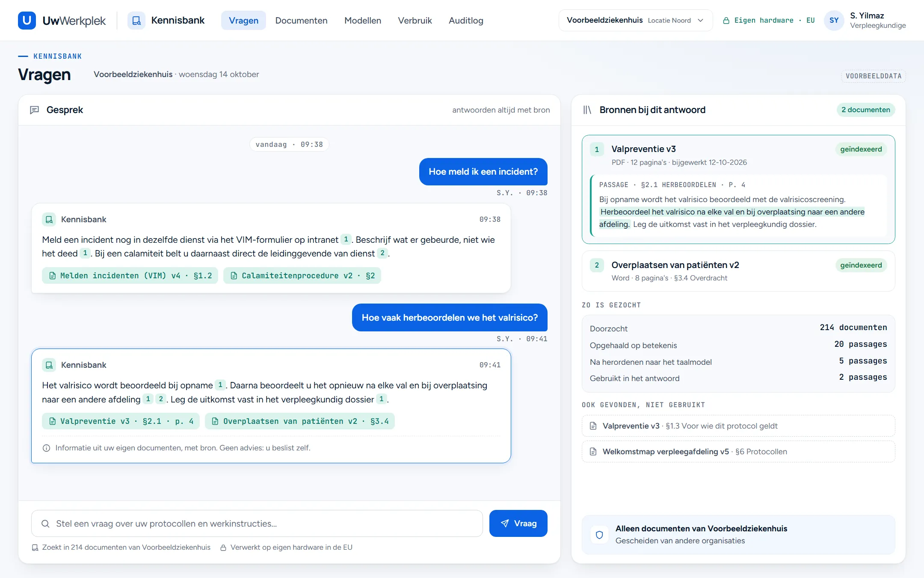
Task: Click the Kennisbank book-search icon in header
Action: point(136,21)
